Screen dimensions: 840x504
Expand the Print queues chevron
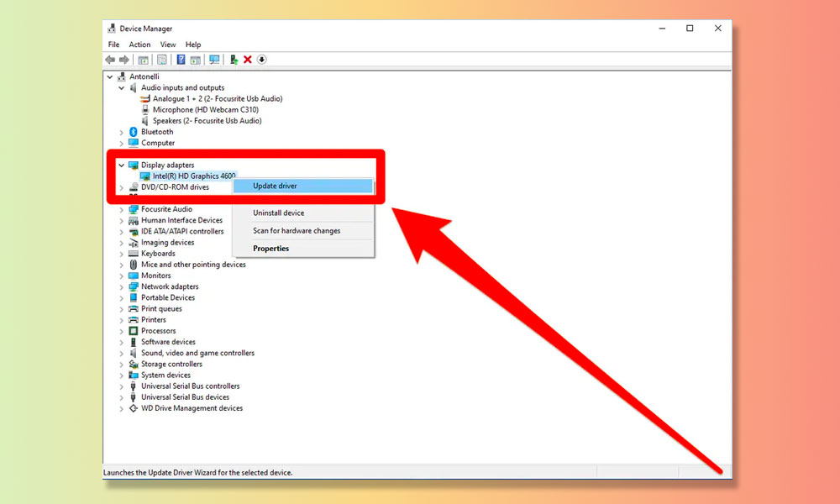click(122, 309)
